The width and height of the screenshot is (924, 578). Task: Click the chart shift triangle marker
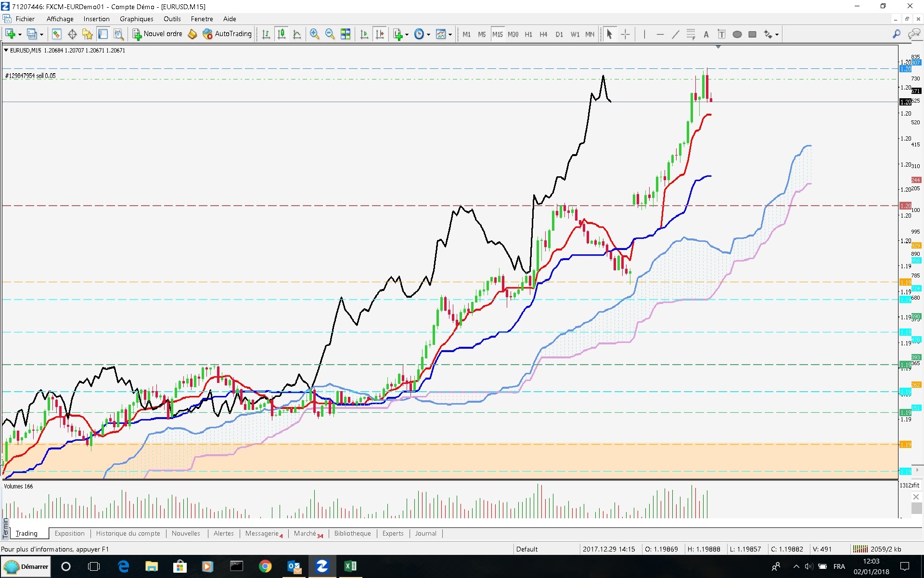pyautogui.click(x=718, y=47)
